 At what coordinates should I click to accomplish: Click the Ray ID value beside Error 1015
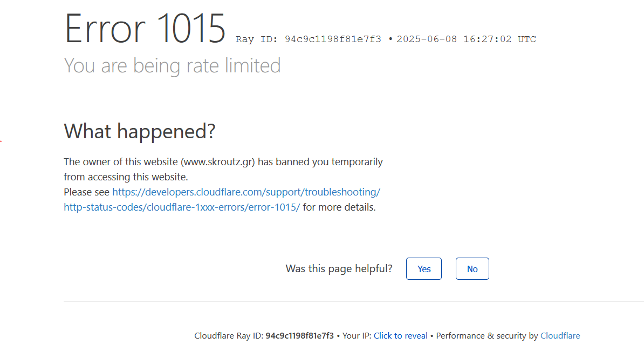[x=333, y=39]
